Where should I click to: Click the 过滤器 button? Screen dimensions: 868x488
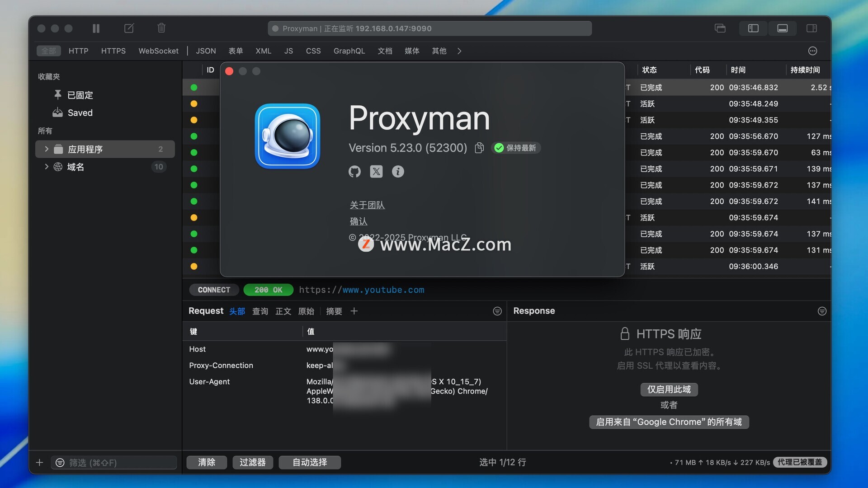click(x=253, y=462)
